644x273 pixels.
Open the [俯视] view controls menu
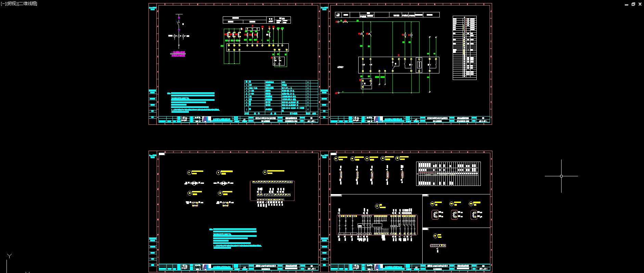pyautogui.click(x=12, y=4)
